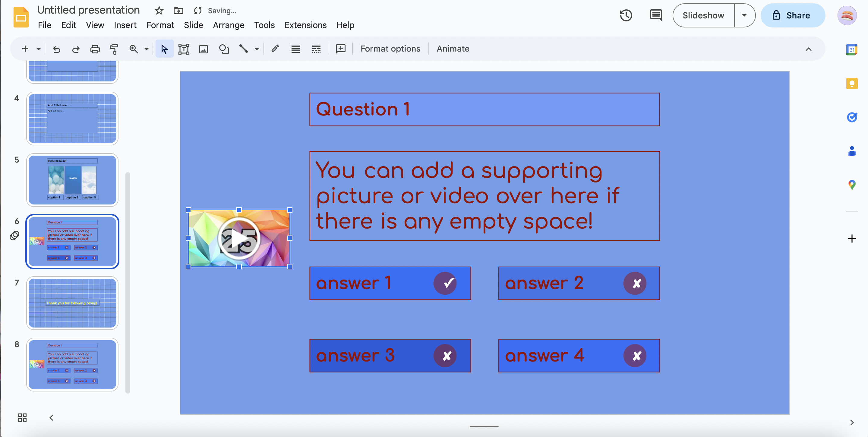Click the undo arrow
The image size is (868, 437).
57,49
